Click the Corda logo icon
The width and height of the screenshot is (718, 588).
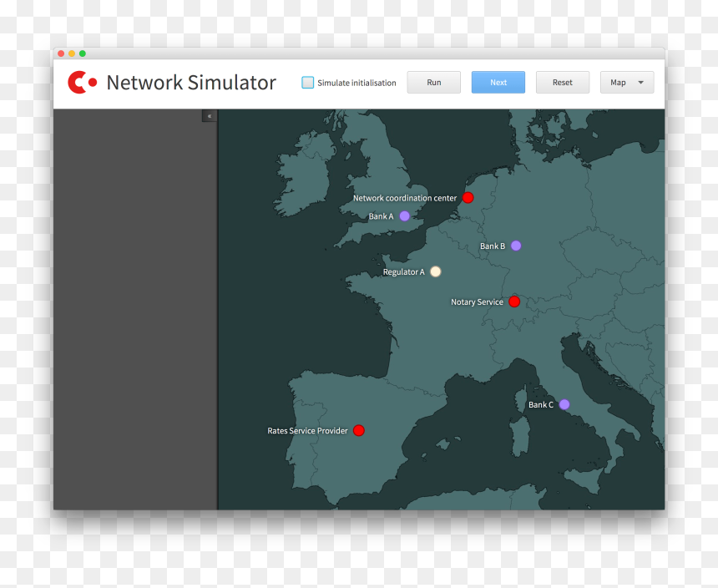coord(83,83)
